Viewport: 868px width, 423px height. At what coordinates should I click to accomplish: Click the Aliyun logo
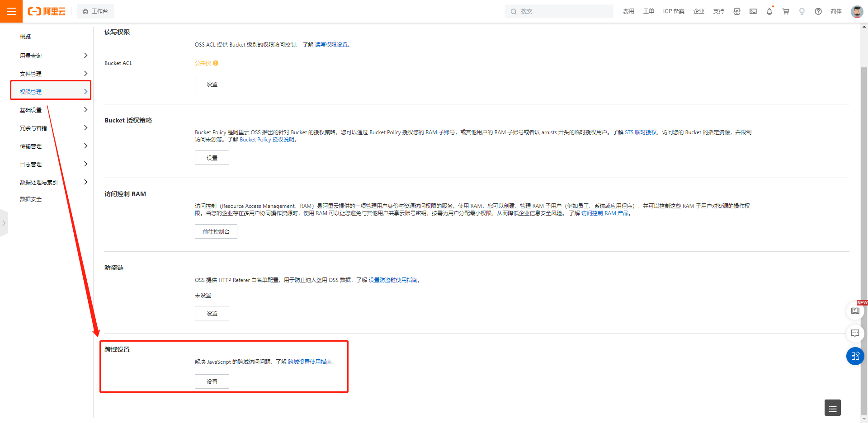point(47,11)
